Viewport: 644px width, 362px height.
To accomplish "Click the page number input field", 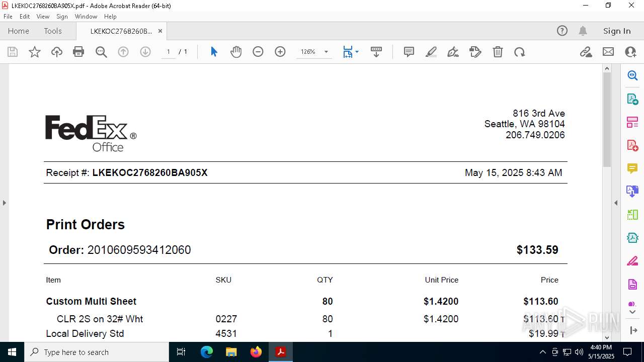I will pyautogui.click(x=169, y=52).
